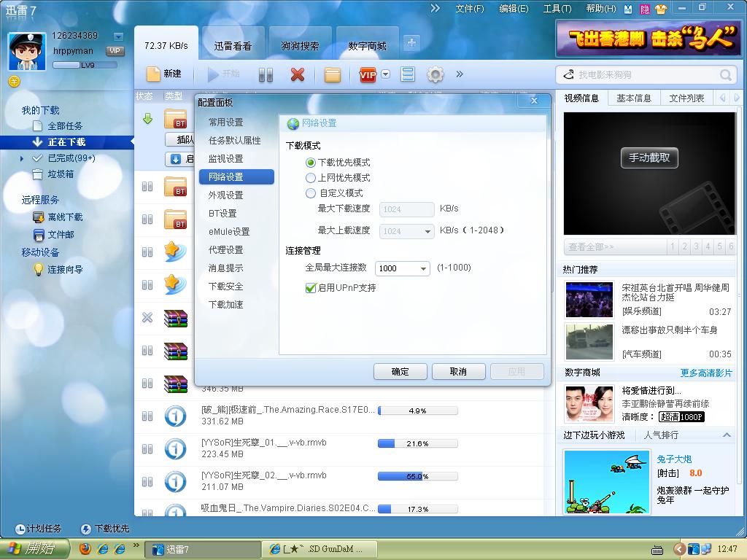Click pause icon for Amazing.Race task
This screenshot has width=747, height=560.
coord(147,416)
